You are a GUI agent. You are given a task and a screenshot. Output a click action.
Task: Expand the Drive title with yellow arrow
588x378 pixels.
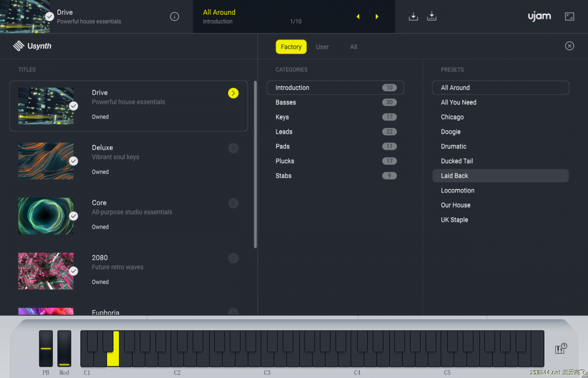233,93
